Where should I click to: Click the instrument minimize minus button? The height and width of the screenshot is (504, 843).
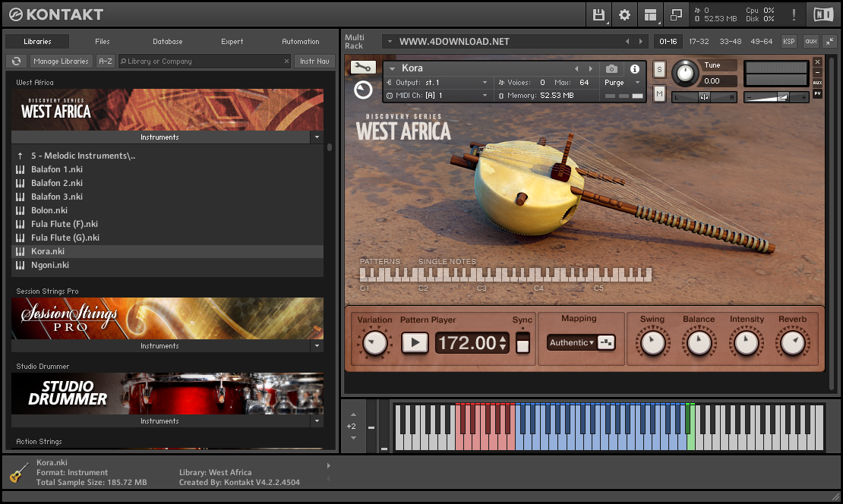click(817, 73)
